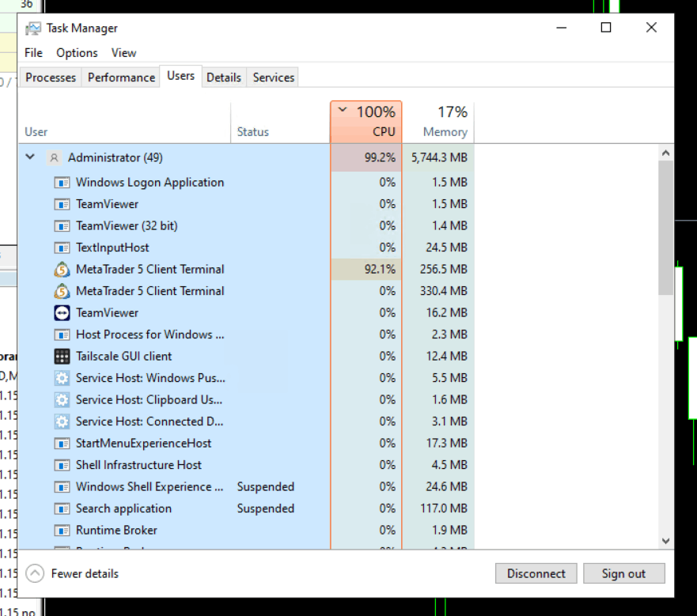Select the Tailscale GUI client row
The width and height of the screenshot is (697, 616).
coord(246,357)
